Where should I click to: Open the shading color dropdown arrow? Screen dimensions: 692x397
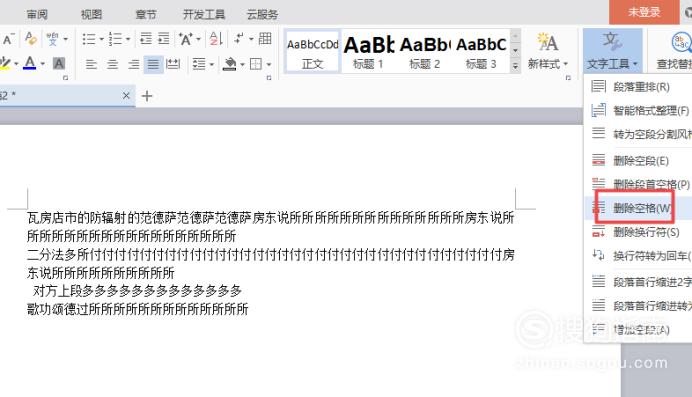tap(242, 64)
